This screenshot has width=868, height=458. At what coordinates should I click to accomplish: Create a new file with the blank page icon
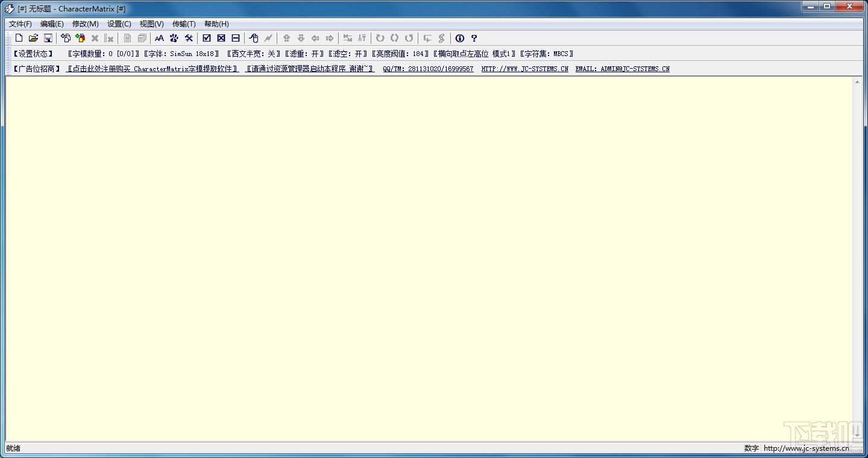(19, 38)
